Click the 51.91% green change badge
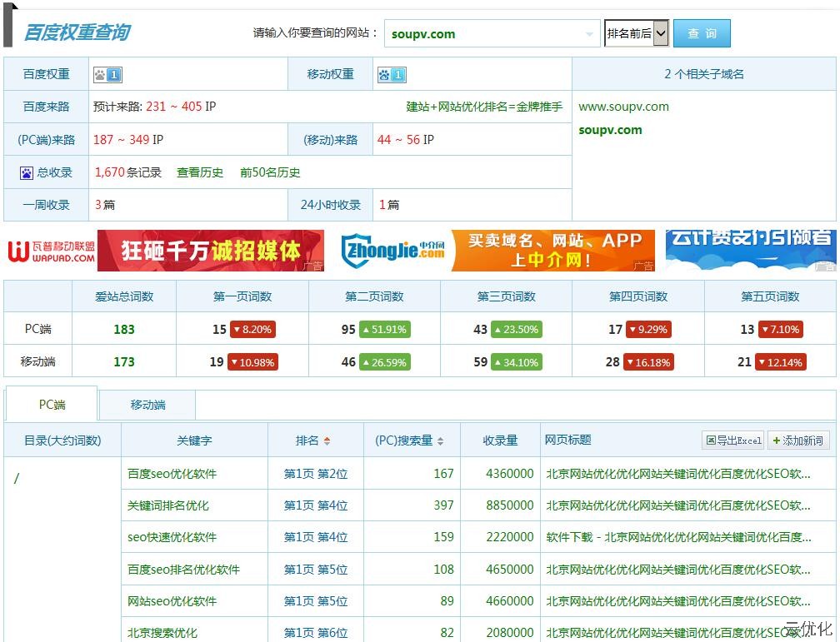 pos(385,329)
